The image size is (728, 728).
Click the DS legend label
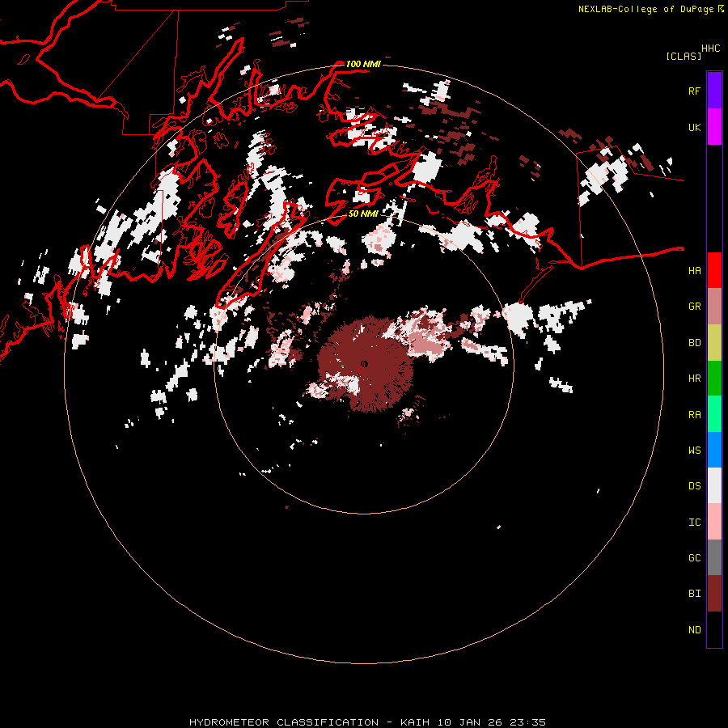pyautogui.click(x=694, y=486)
